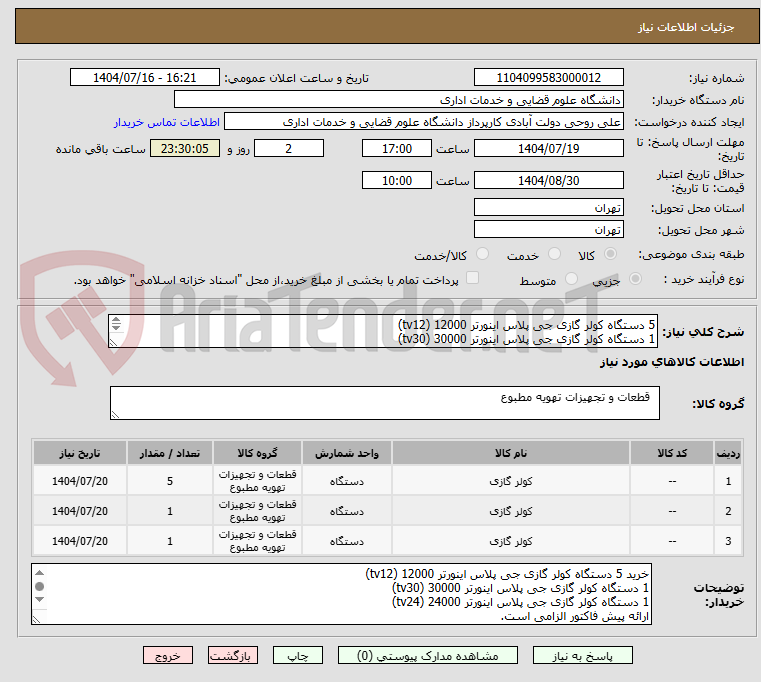Click the تاریخ و ساعت اعلان عمومی field

pyautogui.click(x=145, y=78)
